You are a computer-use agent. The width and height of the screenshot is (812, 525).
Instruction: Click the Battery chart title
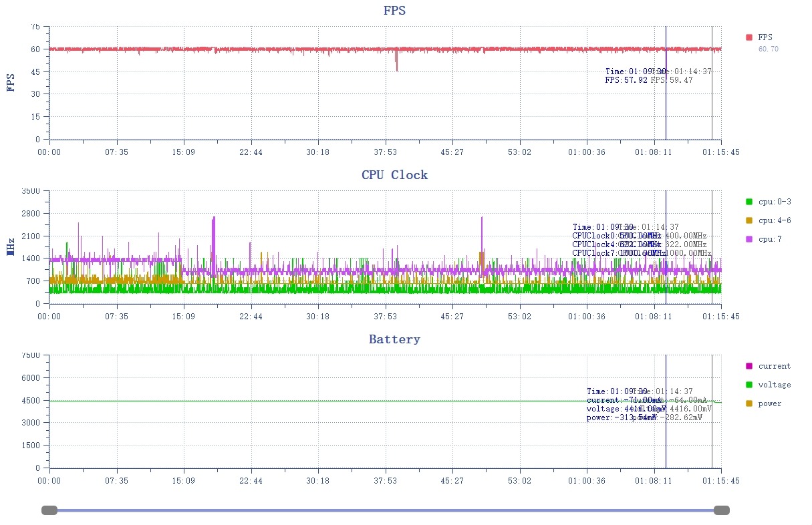(x=394, y=339)
